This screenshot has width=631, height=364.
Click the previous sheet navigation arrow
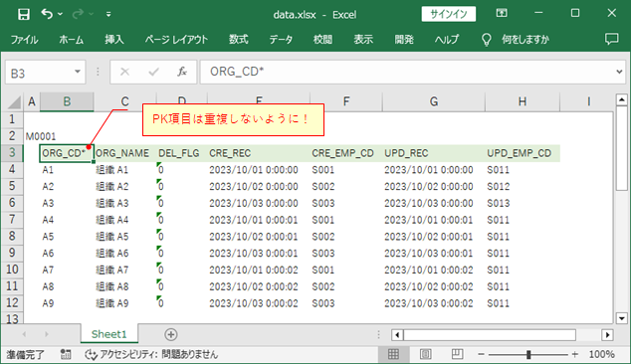pos(24,334)
